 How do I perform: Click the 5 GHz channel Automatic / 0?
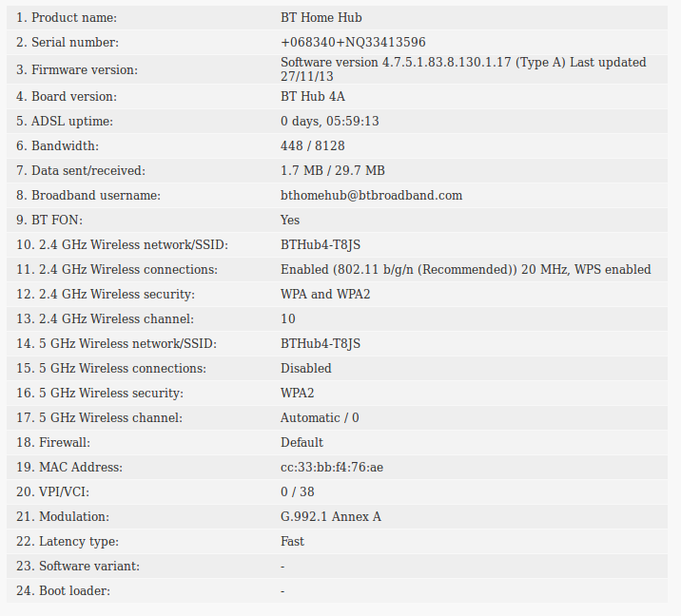click(x=320, y=418)
